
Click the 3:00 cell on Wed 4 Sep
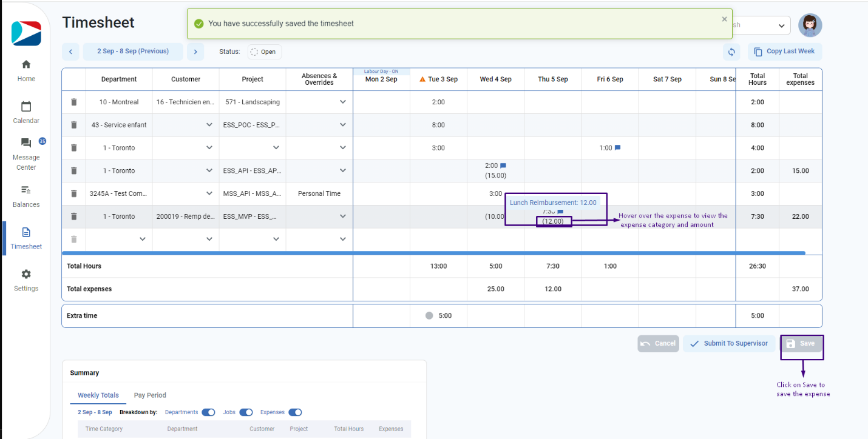click(495, 193)
